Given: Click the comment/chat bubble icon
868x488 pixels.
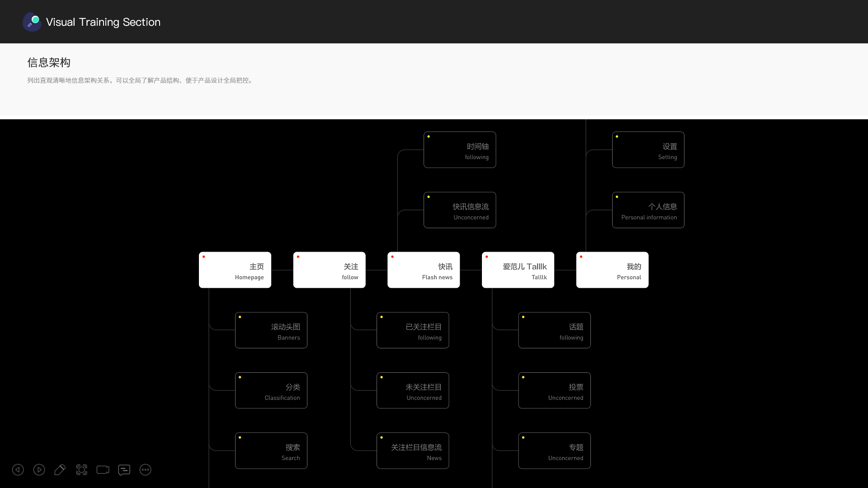Looking at the screenshot, I should click(124, 469).
